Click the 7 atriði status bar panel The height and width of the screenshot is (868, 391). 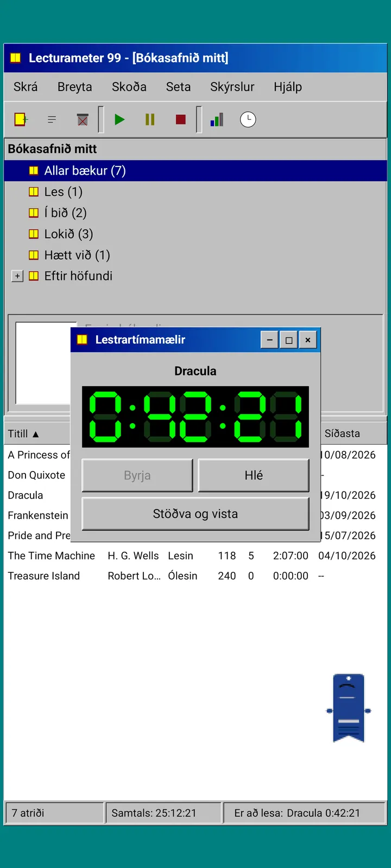54,813
